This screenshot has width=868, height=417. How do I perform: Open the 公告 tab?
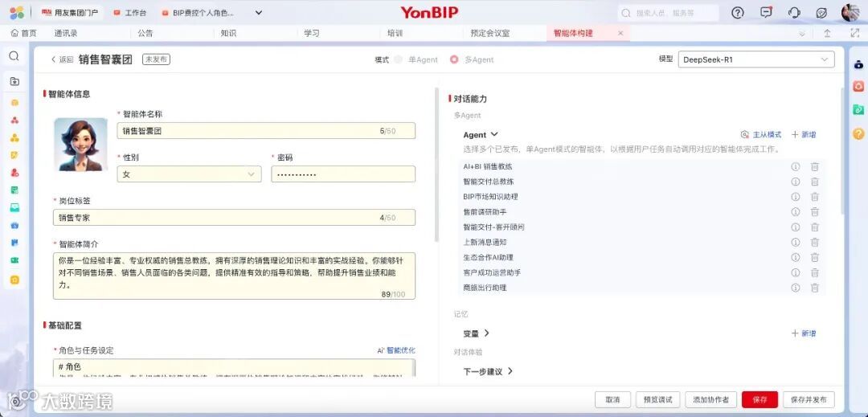pos(145,33)
